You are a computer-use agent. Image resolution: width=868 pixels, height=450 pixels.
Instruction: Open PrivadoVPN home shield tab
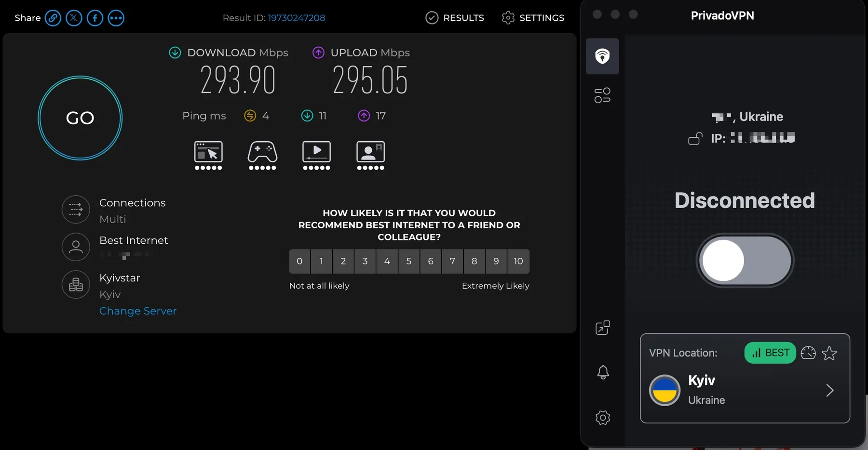602,56
